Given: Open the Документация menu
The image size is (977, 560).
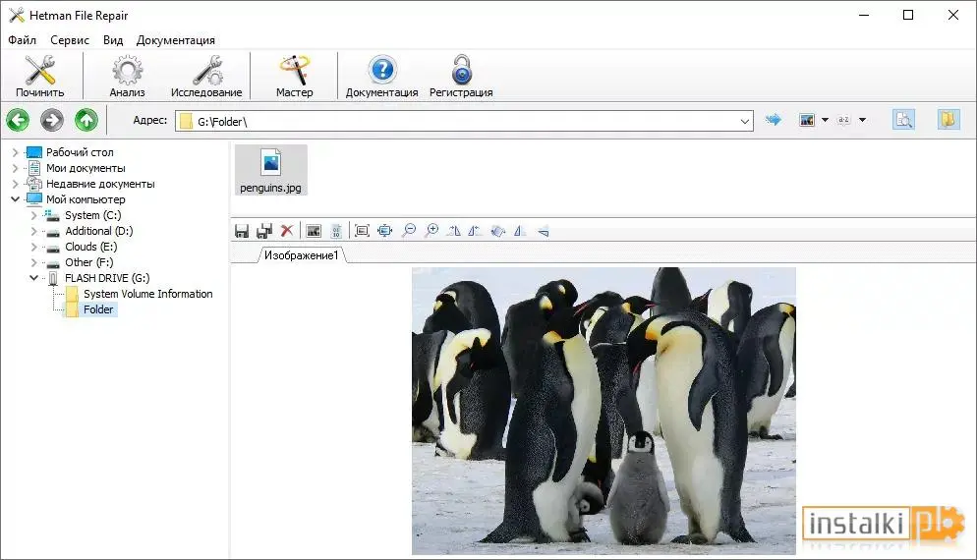Looking at the screenshot, I should [176, 40].
